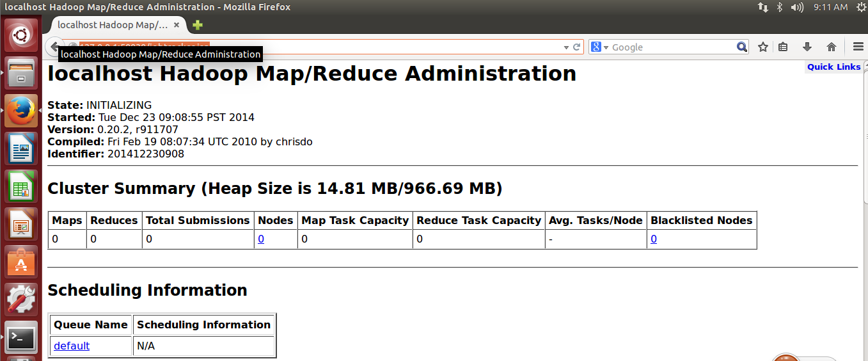This screenshot has height=361, width=868.
Task: Click the Firefox back arrow button
Action: pyautogui.click(x=54, y=47)
